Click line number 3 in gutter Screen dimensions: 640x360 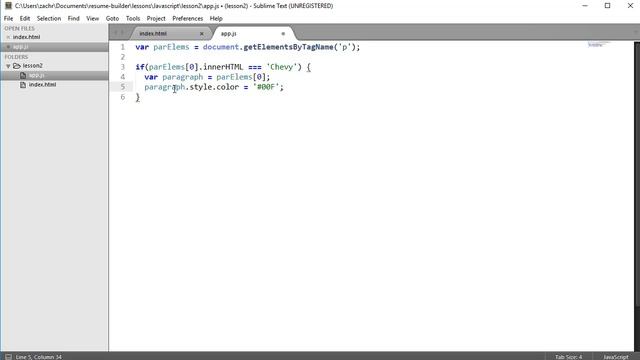click(122, 67)
